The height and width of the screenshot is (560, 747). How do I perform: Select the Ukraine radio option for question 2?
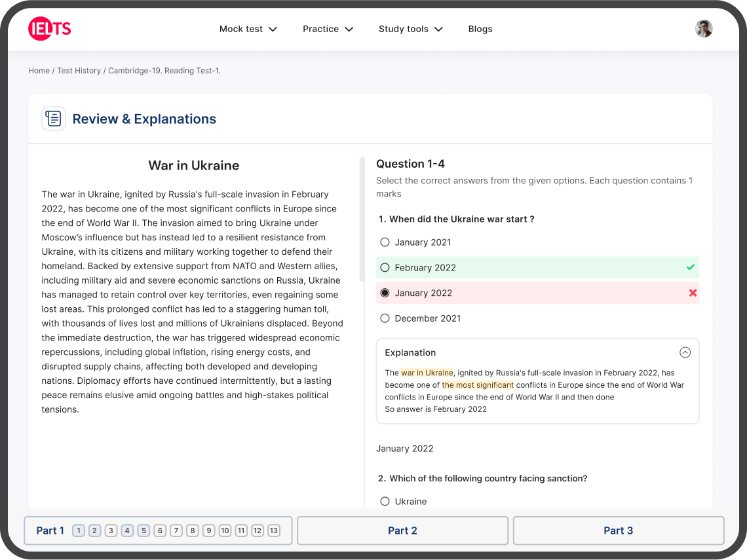(x=385, y=501)
